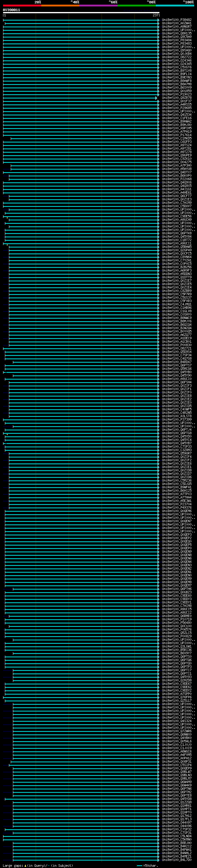
Task: Open hit UniRef100_A9NUR7
Action: click(177, 26)
